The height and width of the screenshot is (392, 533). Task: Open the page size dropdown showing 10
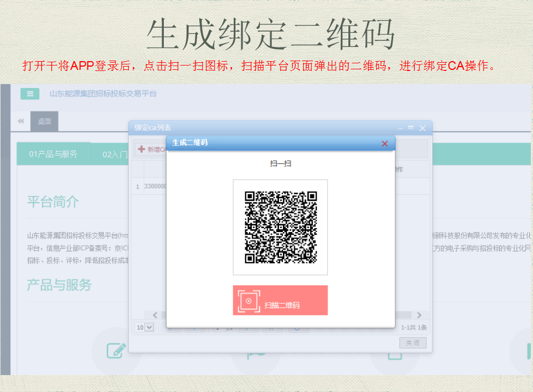tap(145, 328)
